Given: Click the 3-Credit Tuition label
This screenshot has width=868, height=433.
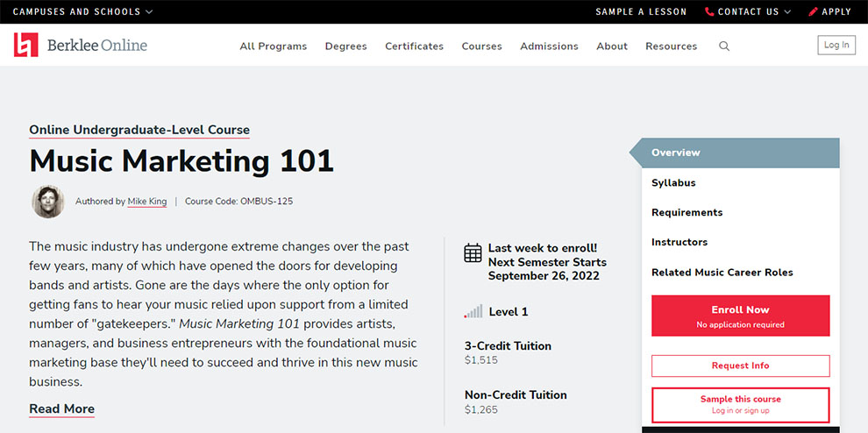Looking at the screenshot, I should 508,346.
